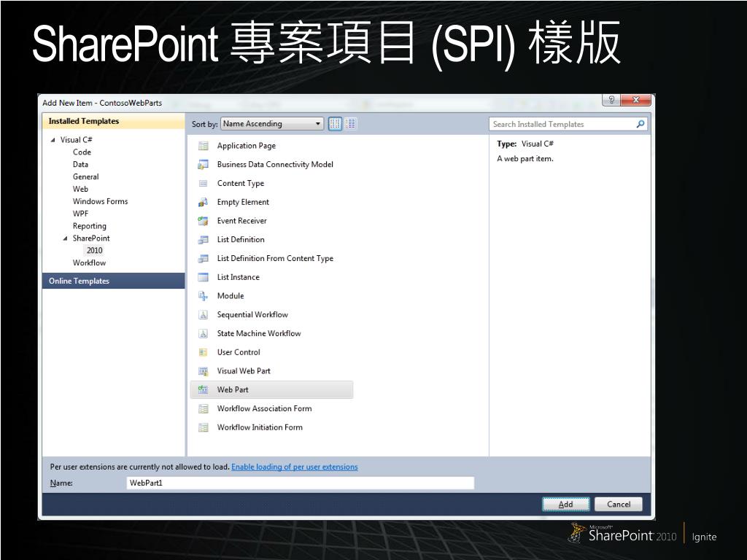The height and width of the screenshot is (560, 747).
Task: Open the dialog help question-mark button
Action: (611, 100)
